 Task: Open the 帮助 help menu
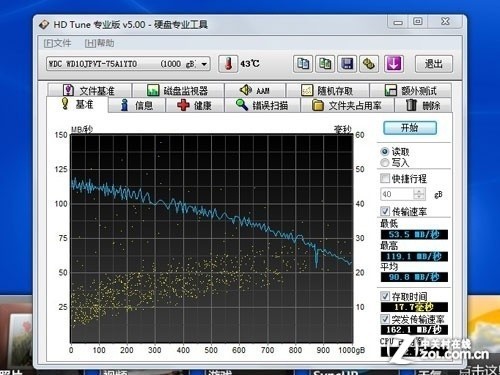pyautogui.click(x=99, y=43)
